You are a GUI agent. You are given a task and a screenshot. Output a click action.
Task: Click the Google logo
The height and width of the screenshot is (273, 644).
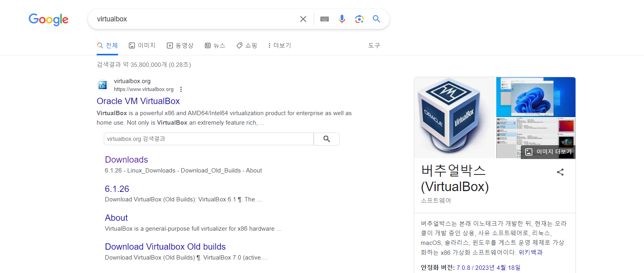pyautogui.click(x=48, y=19)
